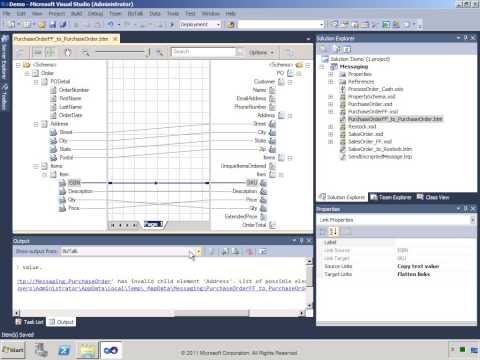Expand the References folder in Solution Explorer
The image size is (480, 360).
point(330,82)
